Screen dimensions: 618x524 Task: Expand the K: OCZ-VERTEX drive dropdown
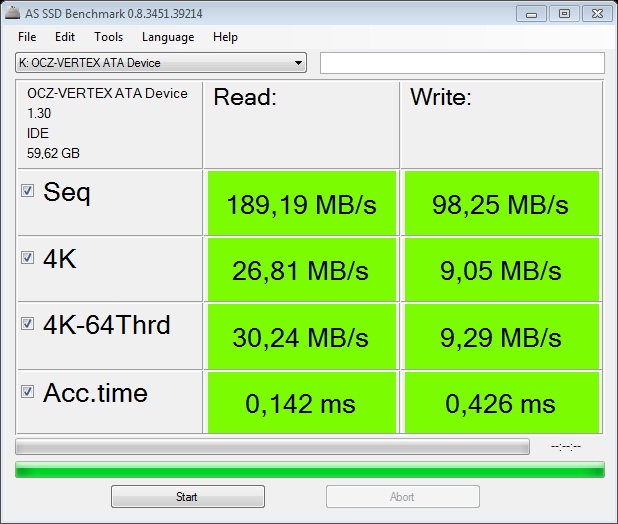tap(161, 63)
